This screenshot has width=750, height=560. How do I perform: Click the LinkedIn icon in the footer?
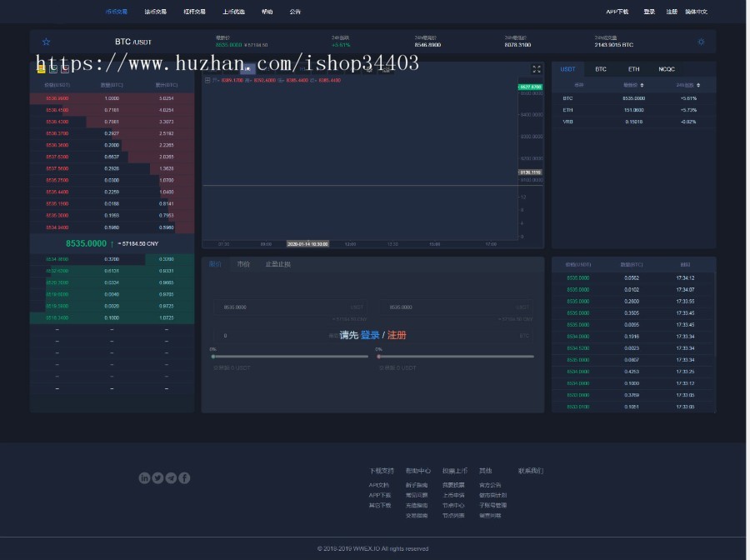tap(143, 477)
